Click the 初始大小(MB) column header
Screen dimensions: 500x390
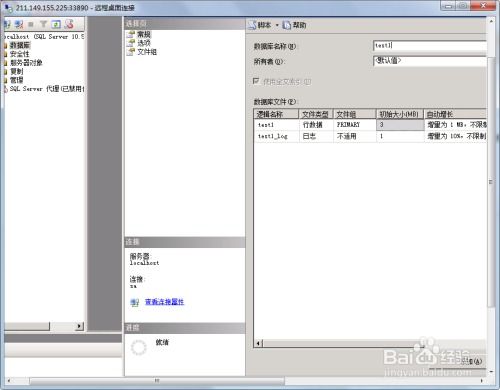click(x=400, y=114)
